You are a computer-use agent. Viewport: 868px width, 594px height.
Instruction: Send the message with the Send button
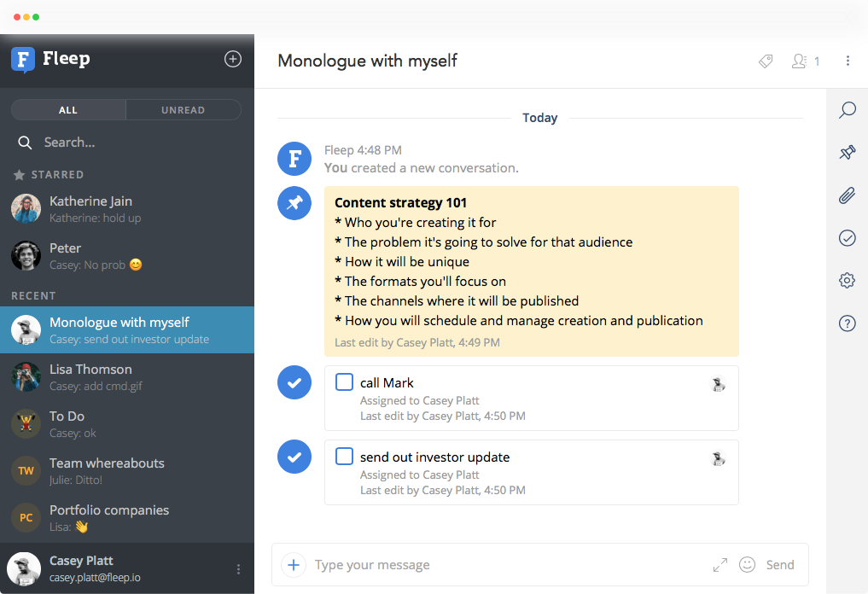tap(780, 565)
